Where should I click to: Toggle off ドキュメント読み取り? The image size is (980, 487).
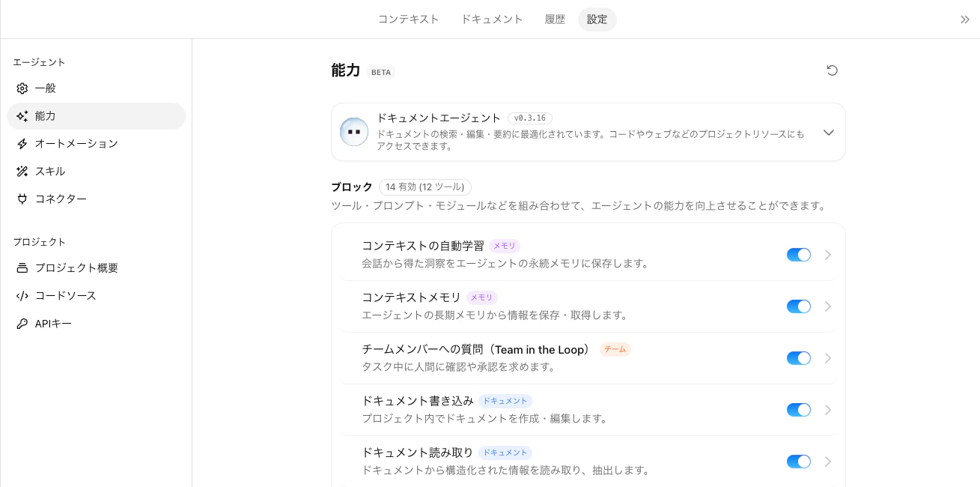click(x=799, y=462)
